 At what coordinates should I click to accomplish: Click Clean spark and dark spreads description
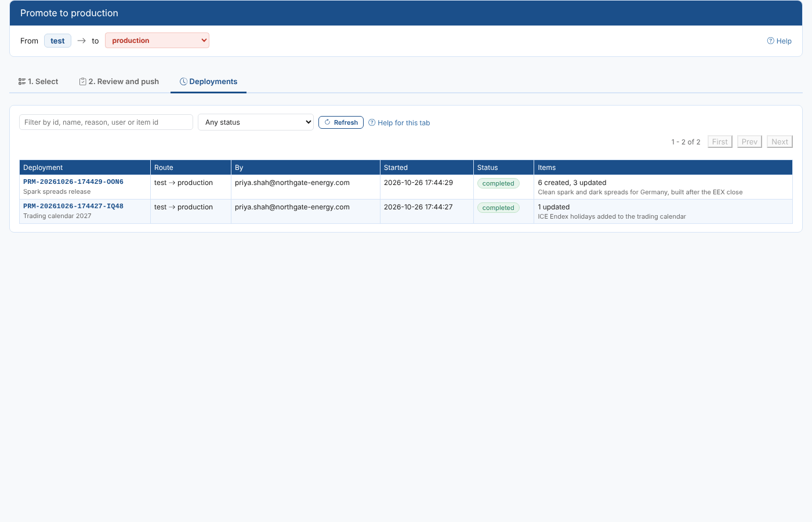click(x=640, y=193)
